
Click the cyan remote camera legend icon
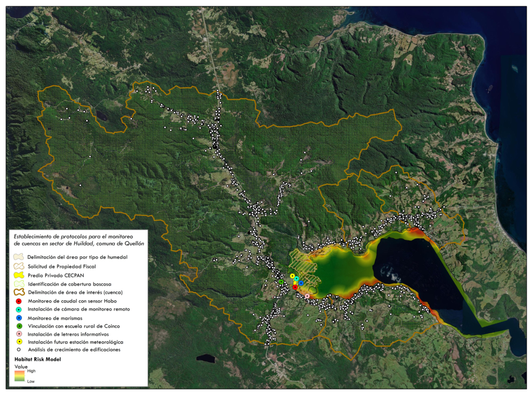tap(19, 309)
